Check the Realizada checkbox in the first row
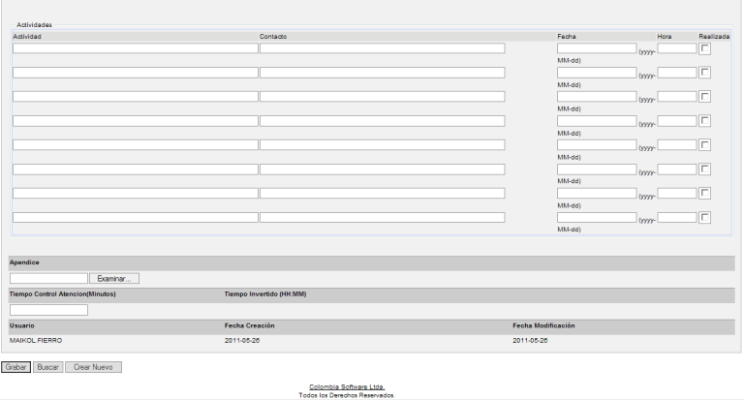Image resolution: width=744 pixels, height=400 pixels. pyautogui.click(x=705, y=48)
